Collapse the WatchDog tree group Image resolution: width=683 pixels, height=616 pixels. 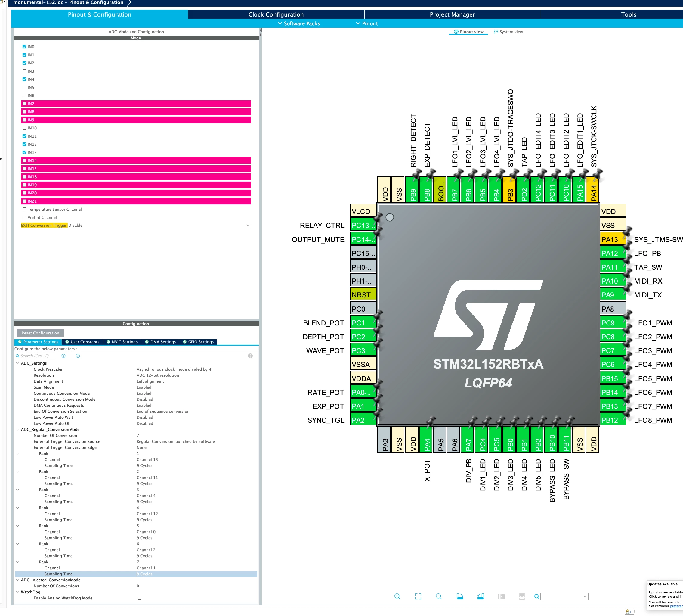coord(17,592)
